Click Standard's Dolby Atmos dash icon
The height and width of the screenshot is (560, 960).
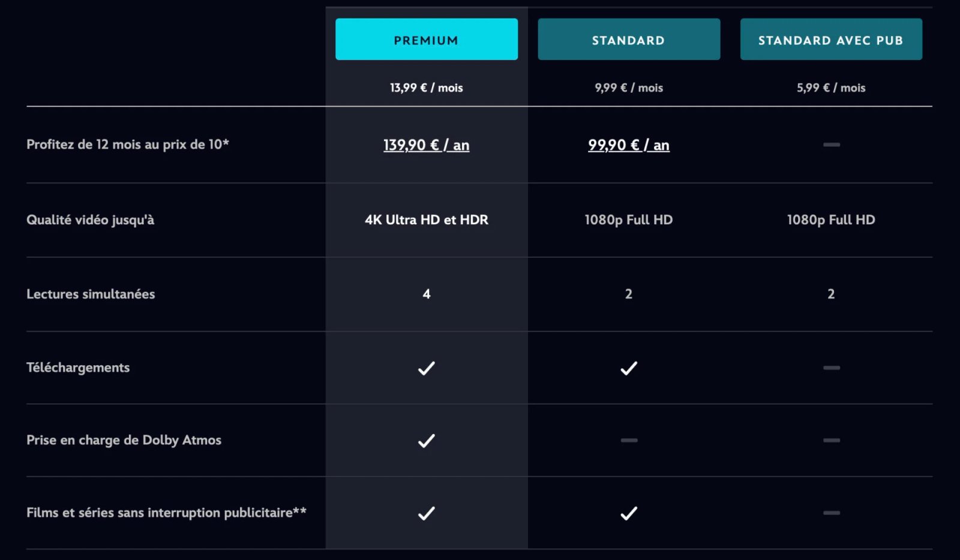point(629,440)
